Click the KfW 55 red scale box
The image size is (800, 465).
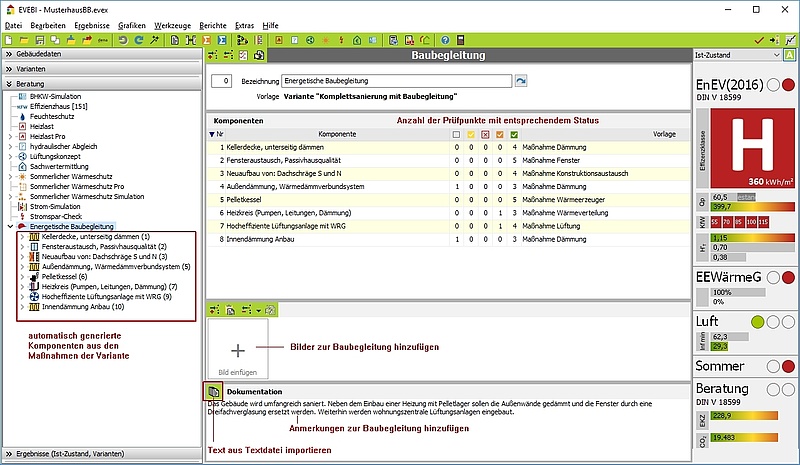[x=715, y=222]
